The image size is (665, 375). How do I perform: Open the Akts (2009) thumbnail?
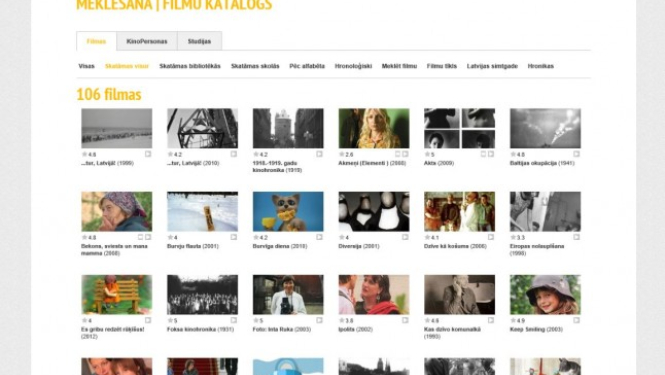tap(459, 128)
